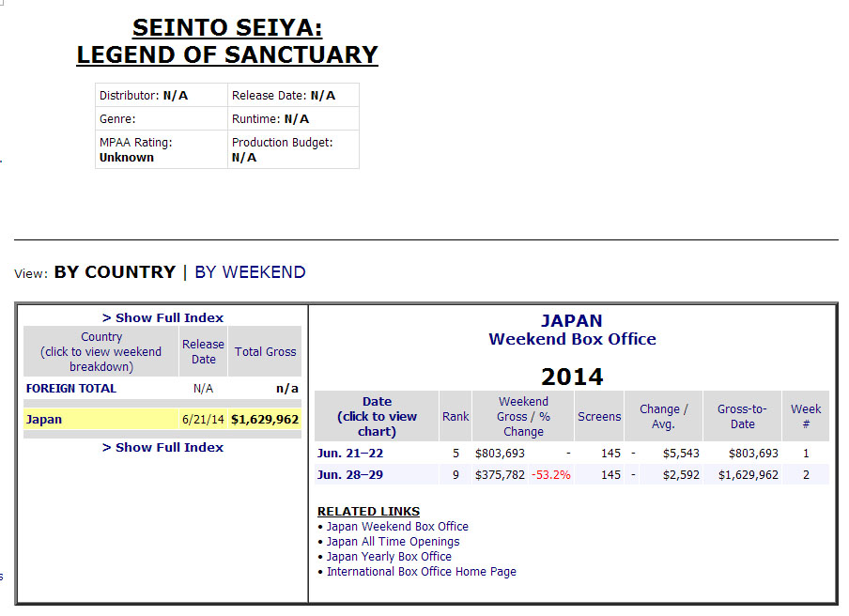Open the Jun. 21–22 weekend chart
Viewport: 849px width, 616px height.
point(349,453)
